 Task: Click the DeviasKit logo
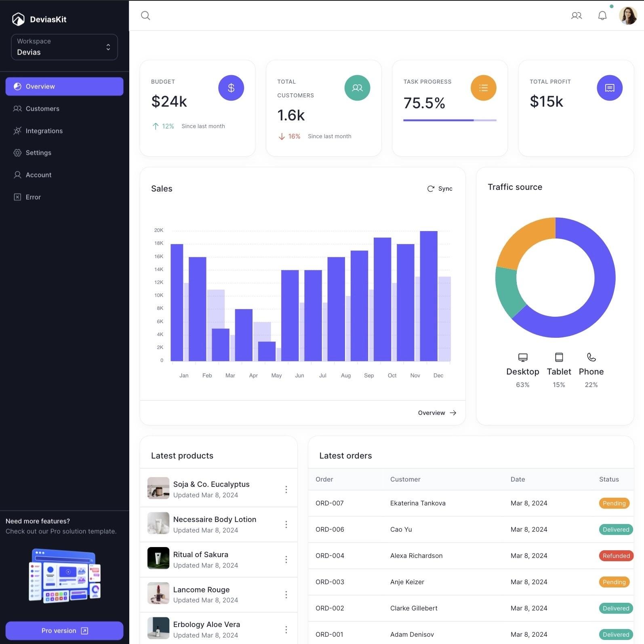[x=39, y=19]
